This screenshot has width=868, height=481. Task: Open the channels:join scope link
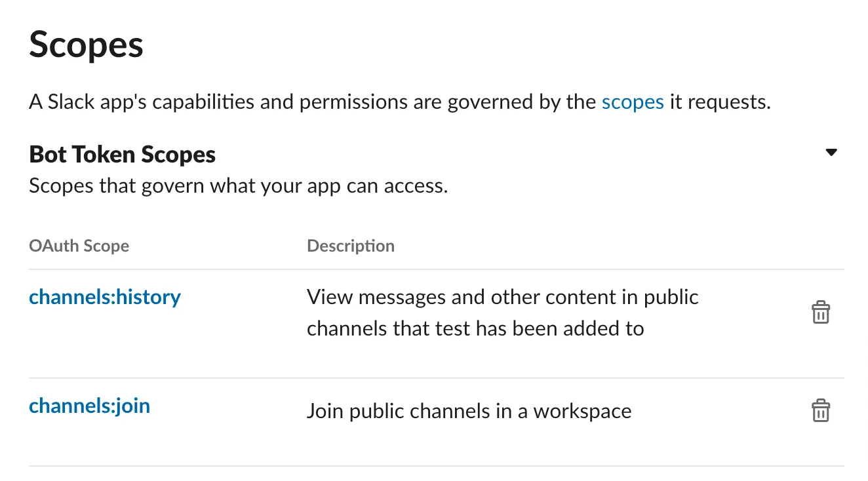point(90,406)
